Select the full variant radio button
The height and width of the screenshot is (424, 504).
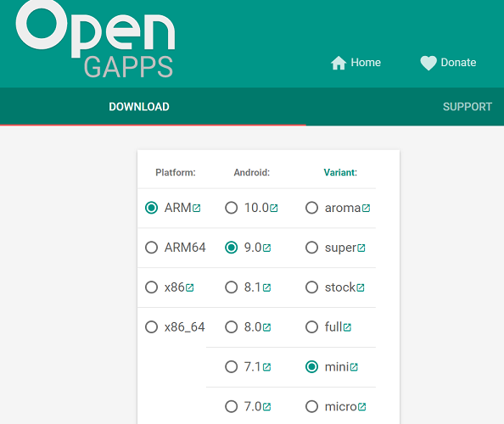point(311,327)
